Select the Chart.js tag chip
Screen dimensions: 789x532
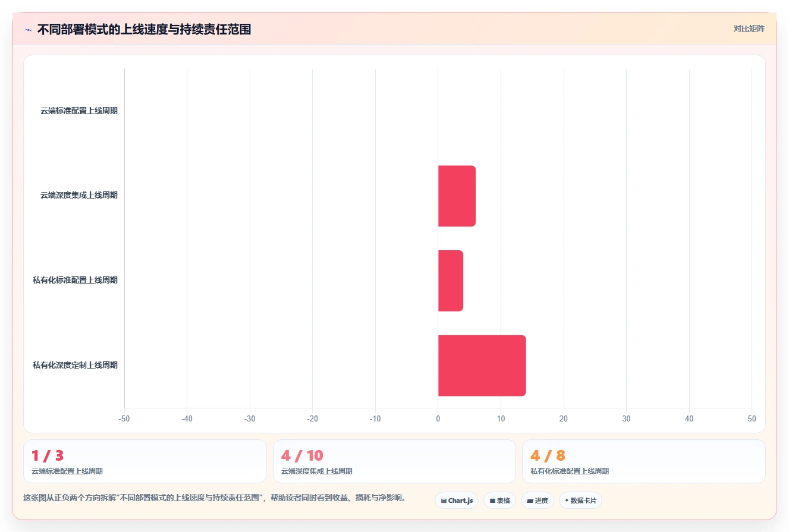click(x=457, y=500)
